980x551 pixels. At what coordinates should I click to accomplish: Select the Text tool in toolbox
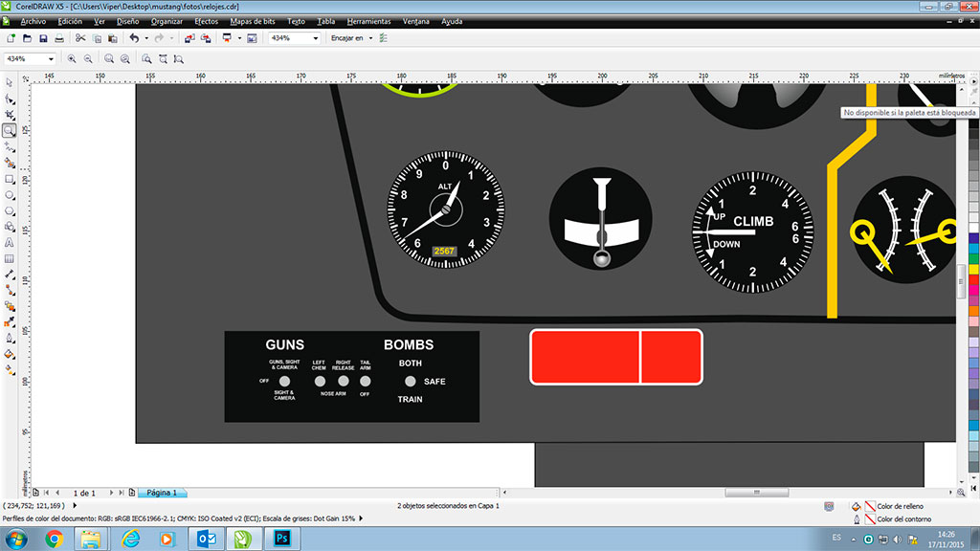(10, 242)
